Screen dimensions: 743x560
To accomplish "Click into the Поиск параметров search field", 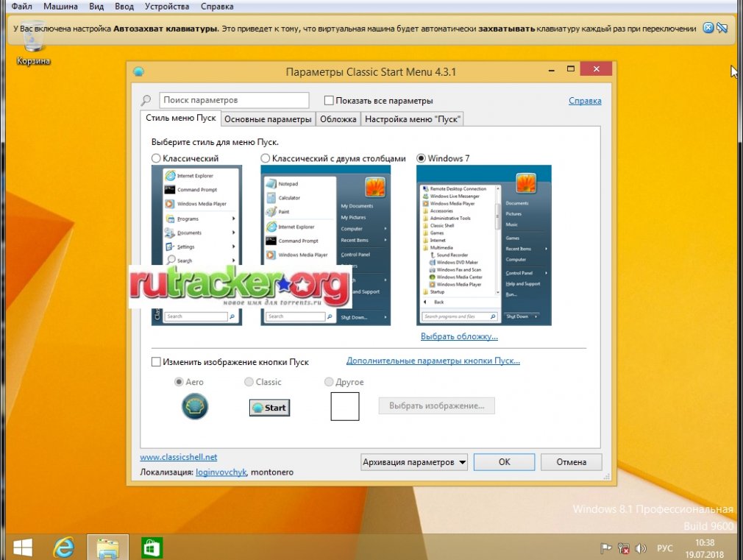I will click(234, 100).
